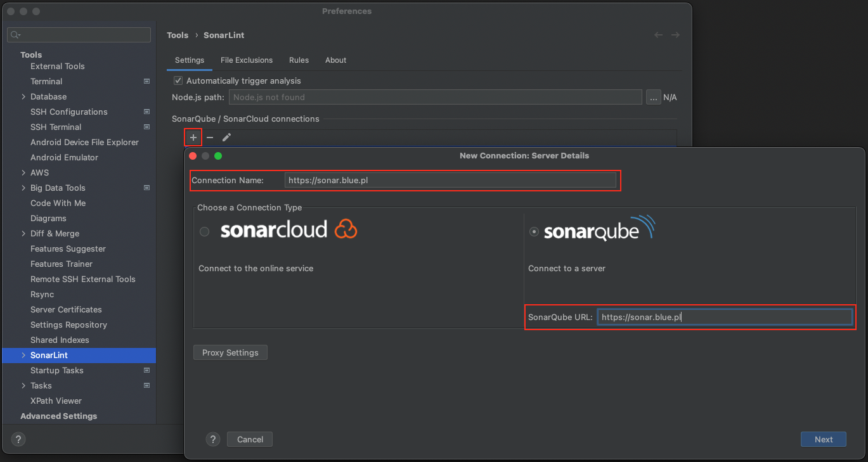Click the Next button
This screenshot has height=462, width=868.
pyautogui.click(x=823, y=439)
